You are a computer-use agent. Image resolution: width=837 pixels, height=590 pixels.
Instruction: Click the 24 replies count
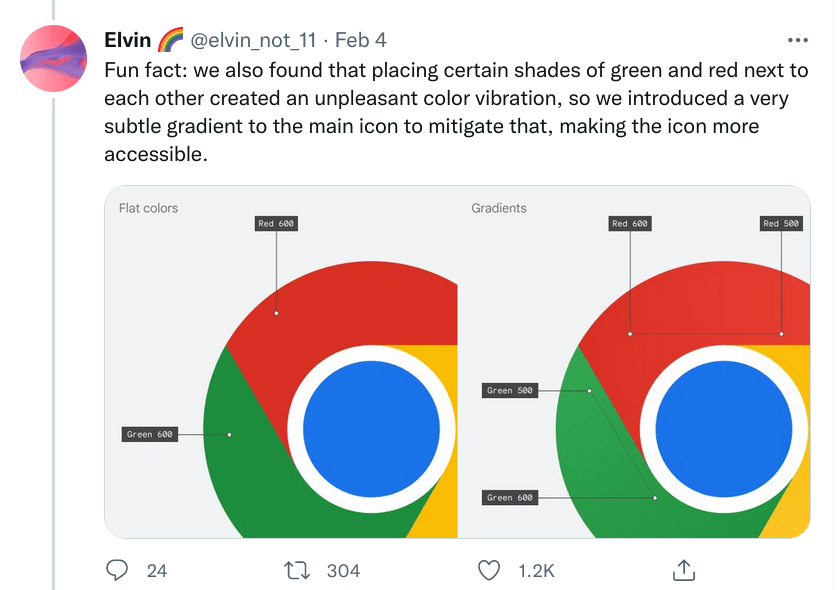(157, 571)
